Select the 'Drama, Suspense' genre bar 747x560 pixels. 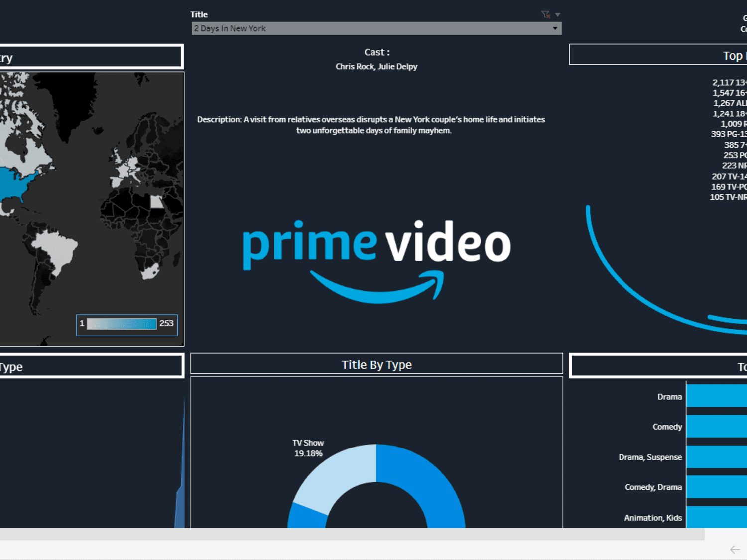[717, 457]
